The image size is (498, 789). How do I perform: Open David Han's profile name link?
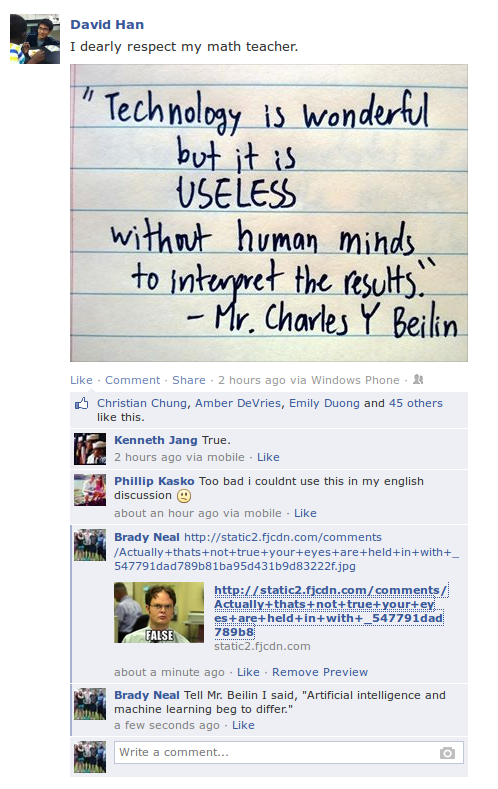click(107, 25)
